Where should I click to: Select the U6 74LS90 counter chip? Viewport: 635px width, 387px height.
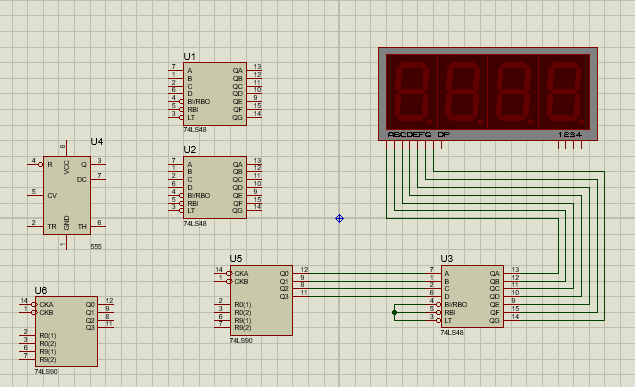pos(66,332)
